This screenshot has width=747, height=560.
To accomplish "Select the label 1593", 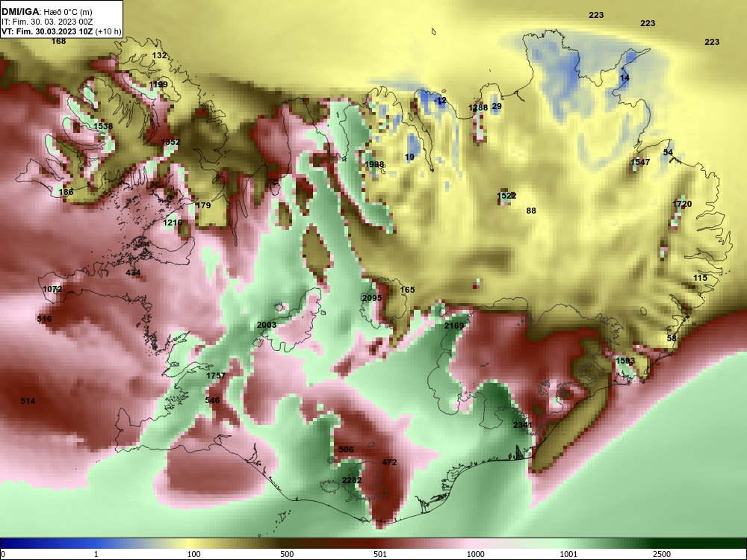I will pos(625,361).
